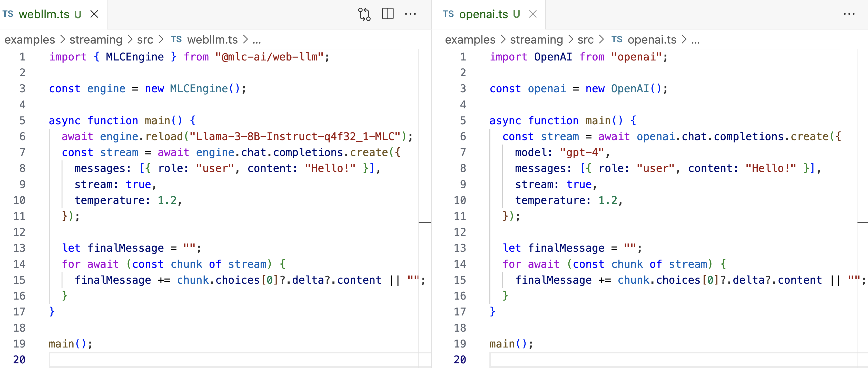868x368 pixels.
Task: Click "Llama-3-8B-Instruct-q4f32_1-MLC" model string
Action: pyautogui.click(x=295, y=137)
